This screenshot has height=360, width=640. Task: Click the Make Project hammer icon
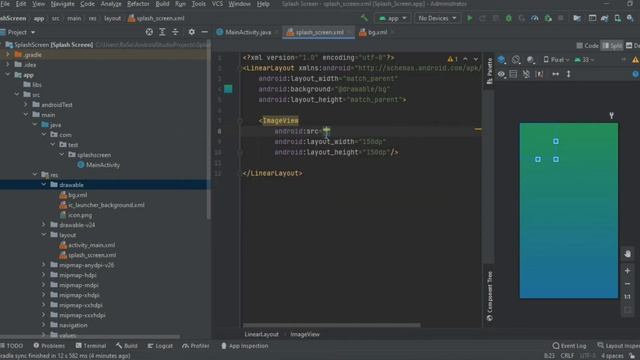[364, 18]
